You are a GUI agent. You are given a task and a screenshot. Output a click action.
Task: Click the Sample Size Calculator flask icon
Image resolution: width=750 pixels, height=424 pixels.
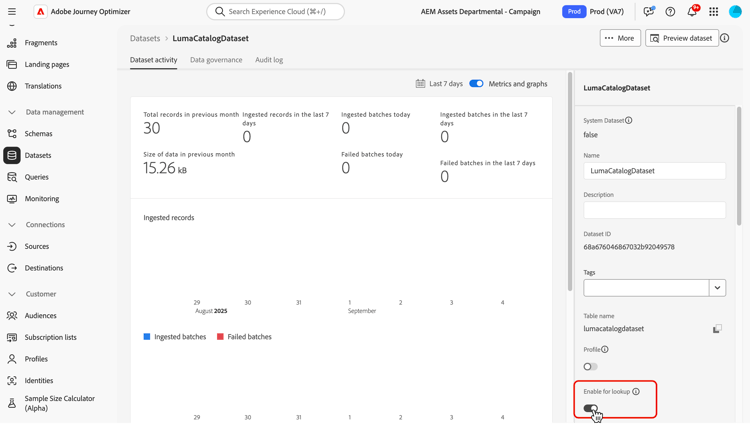tap(12, 403)
